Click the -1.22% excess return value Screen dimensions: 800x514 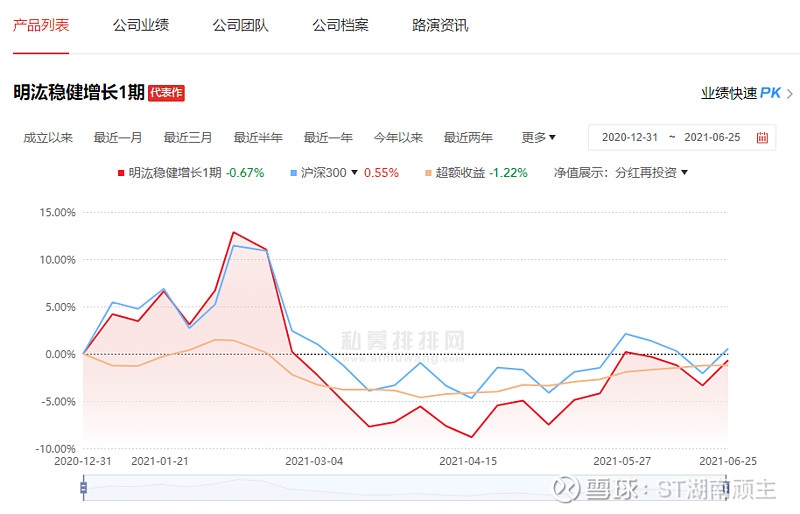(508, 173)
